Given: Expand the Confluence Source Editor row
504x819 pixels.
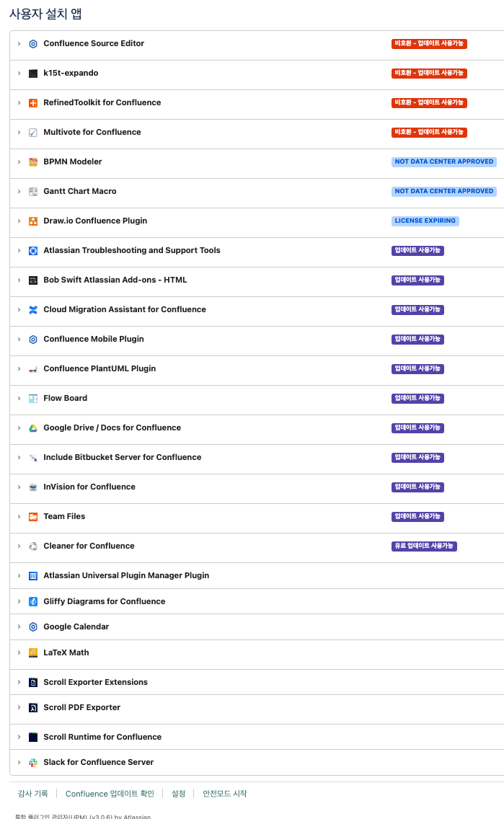Looking at the screenshot, I should click(19, 44).
